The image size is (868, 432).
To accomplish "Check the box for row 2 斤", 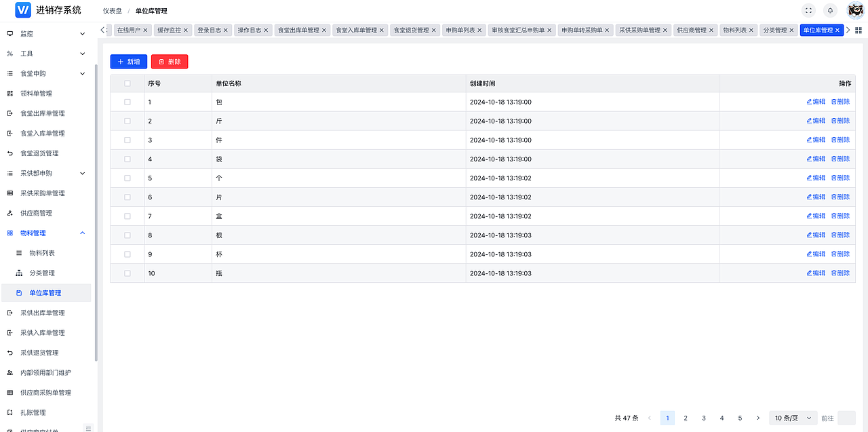I will (x=127, y=121).
